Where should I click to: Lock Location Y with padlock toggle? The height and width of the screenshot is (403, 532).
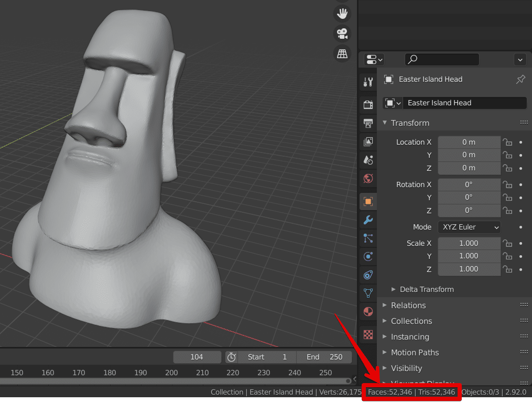coord(507,155)
